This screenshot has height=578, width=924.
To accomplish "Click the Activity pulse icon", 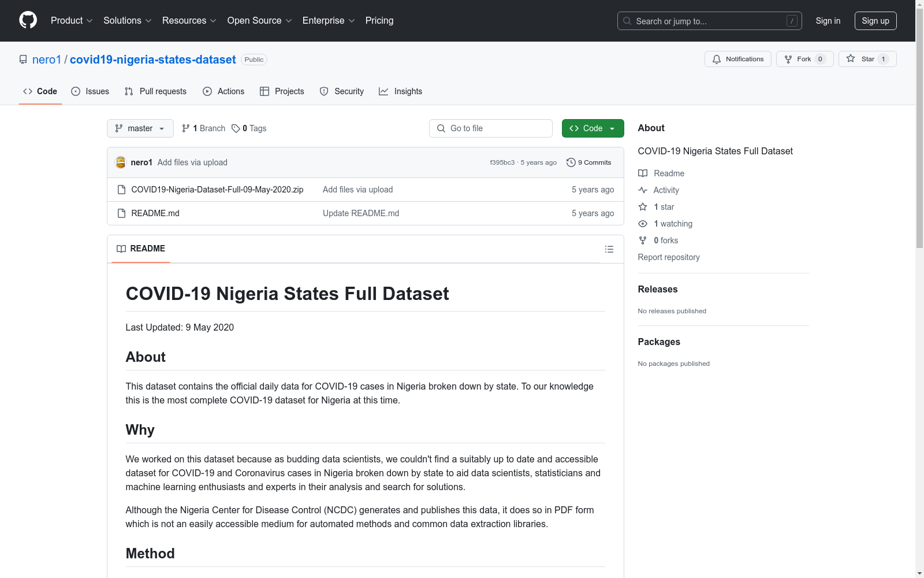I will click(x=643, y=190).
